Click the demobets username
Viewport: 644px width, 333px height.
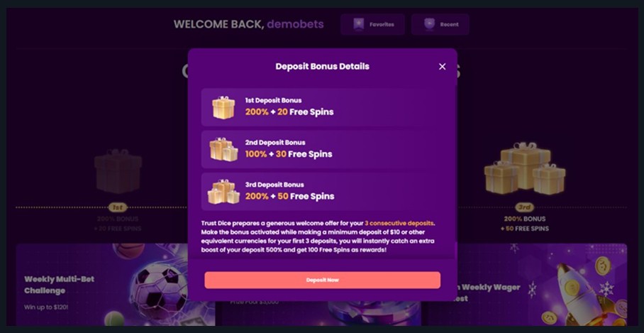point(295,24)
